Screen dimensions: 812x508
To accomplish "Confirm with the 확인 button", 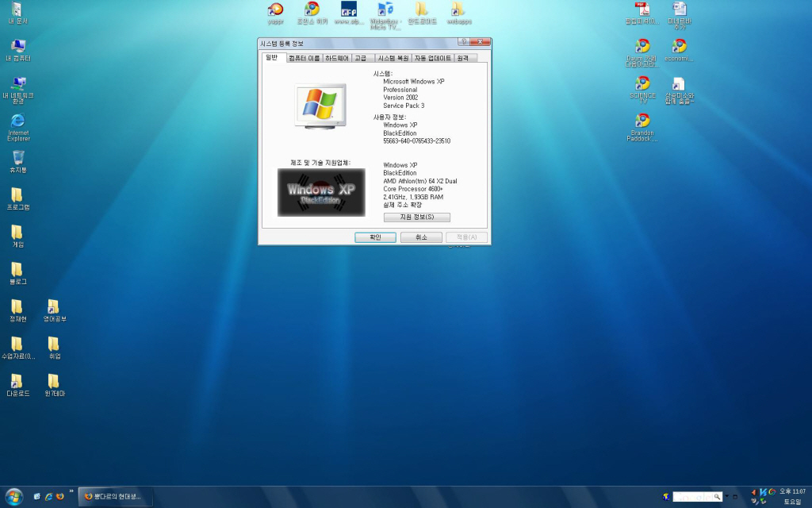I will [375, 237].
